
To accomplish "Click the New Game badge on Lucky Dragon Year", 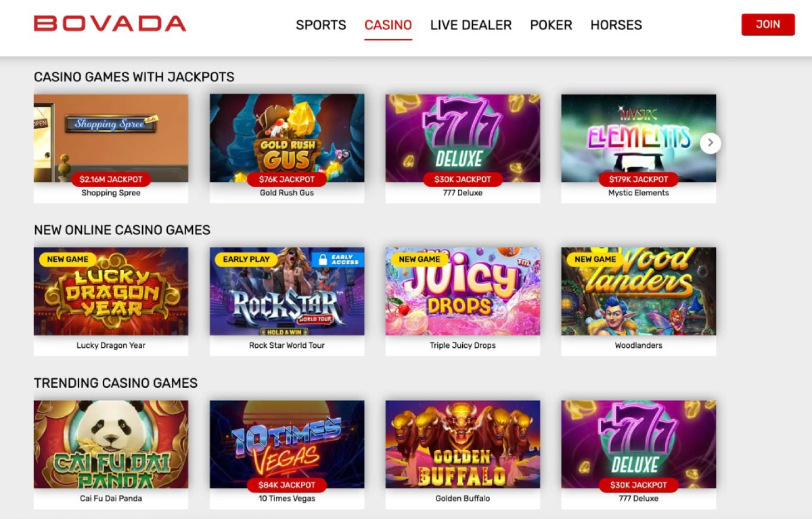I will [68, 259].
